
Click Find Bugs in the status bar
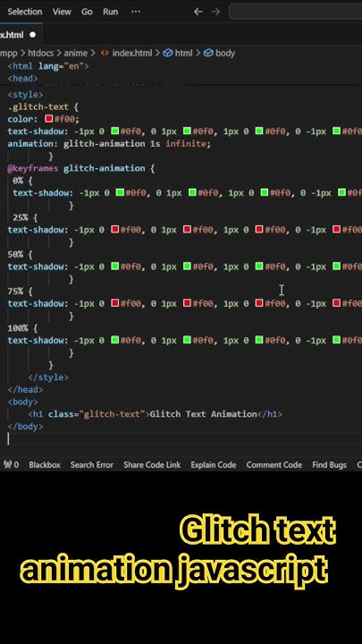[329, 465]
